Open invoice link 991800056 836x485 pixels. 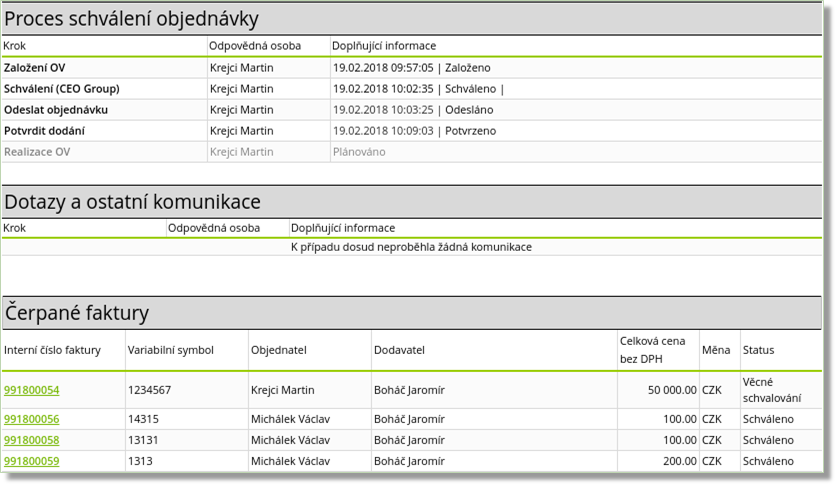pos(32,419)
